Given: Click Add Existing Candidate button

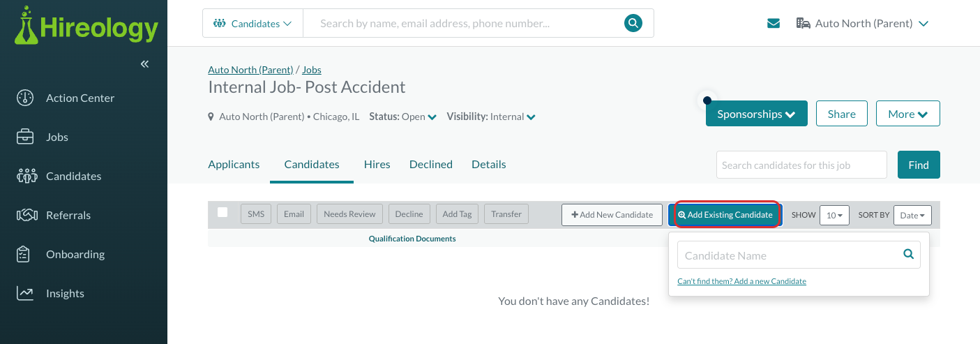Looking at the screenshot, I should click(725, 215).
